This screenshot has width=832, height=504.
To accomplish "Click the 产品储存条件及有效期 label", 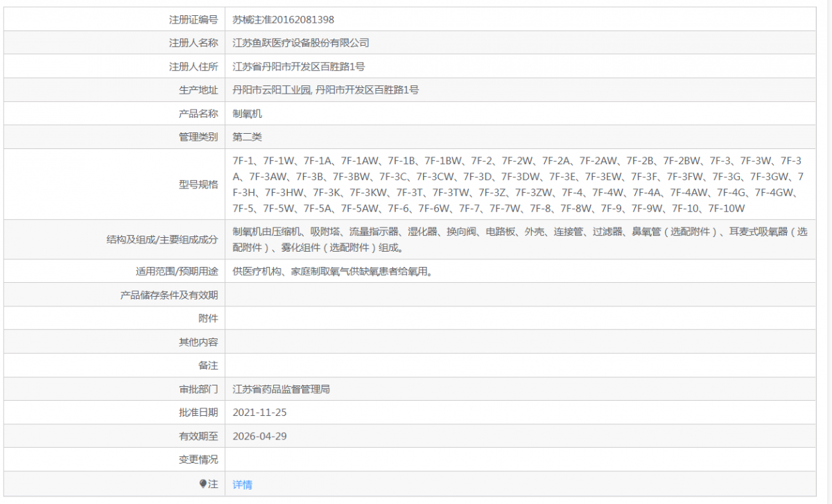I will 169,295.
